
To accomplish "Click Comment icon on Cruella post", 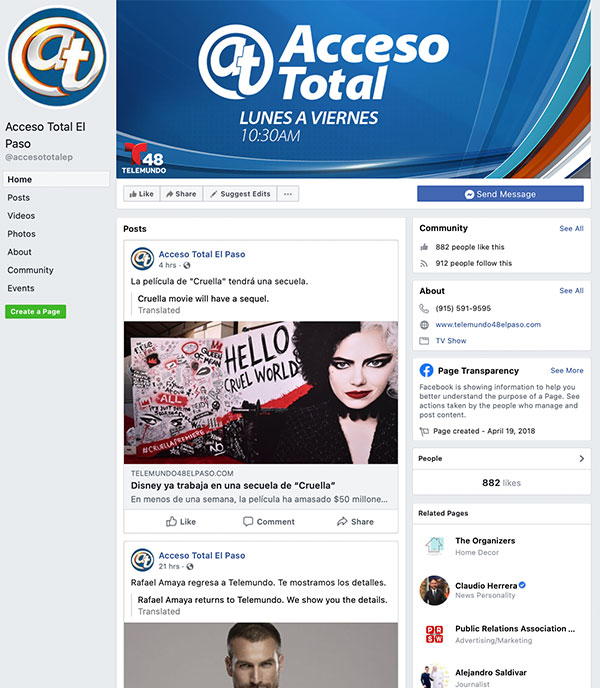I will coord(249,521).
